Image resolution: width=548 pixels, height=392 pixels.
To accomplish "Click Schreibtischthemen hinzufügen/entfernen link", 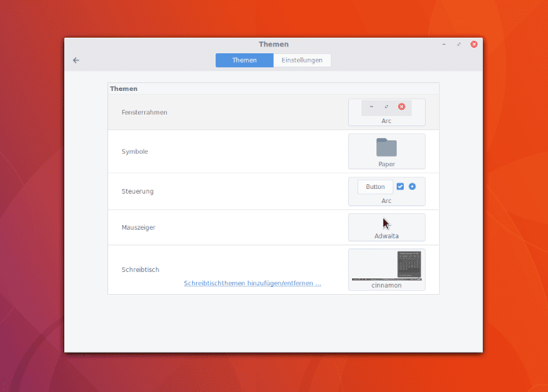I will (252, 283).
